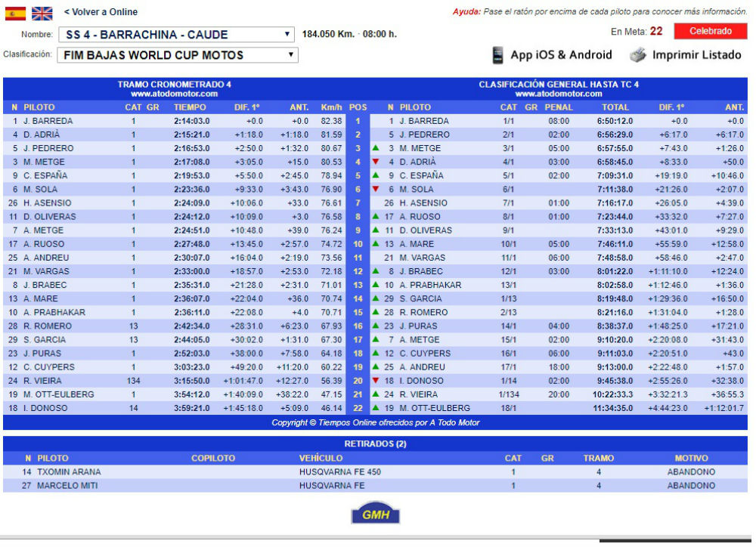The height and width of the screenshot is (547, 756).
Task: Switch language using the Spanish flag
Action: [x=15, y=13]
